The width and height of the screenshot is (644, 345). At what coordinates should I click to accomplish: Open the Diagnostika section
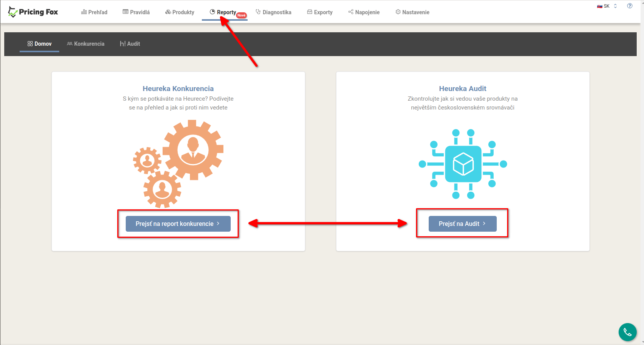tap(273, 12)
